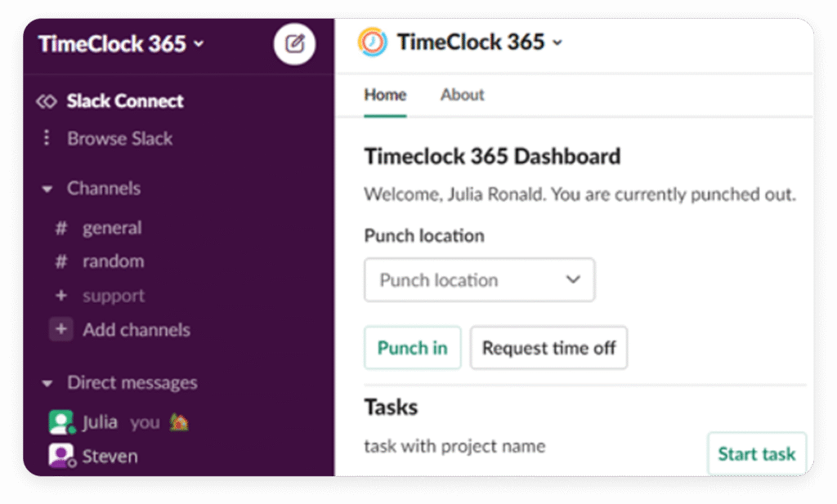This screenshot has width=837, height=504.
Task: Collapse the Direct messages section
Action: tap(47, 383)
